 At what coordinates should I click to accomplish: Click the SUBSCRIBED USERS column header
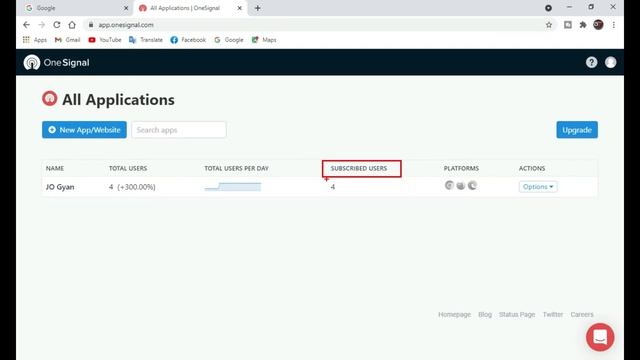pos(359,168)
